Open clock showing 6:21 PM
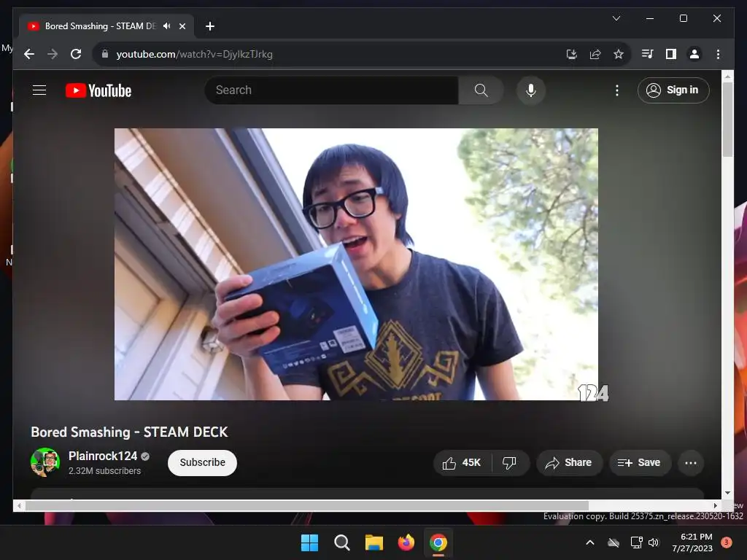 coord(692,542)
